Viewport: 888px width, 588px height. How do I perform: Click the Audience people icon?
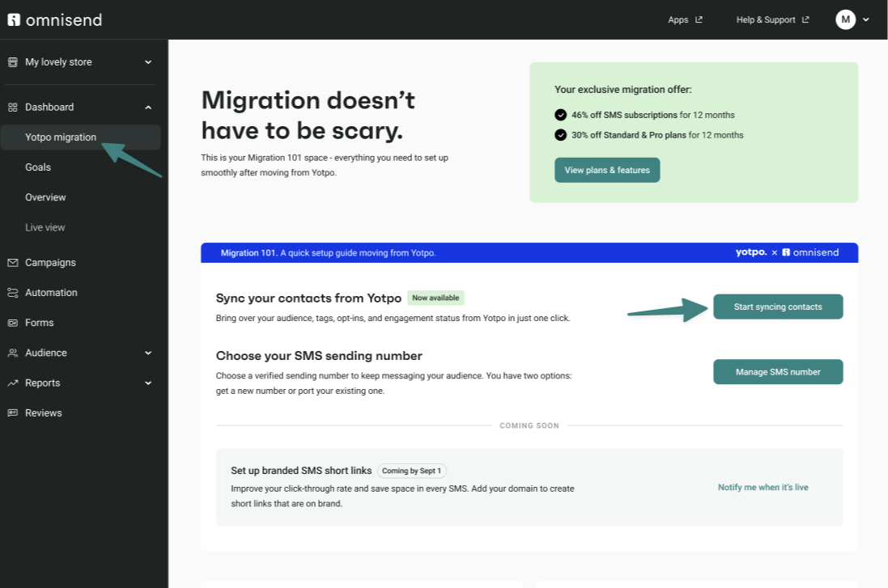[13, 353]
